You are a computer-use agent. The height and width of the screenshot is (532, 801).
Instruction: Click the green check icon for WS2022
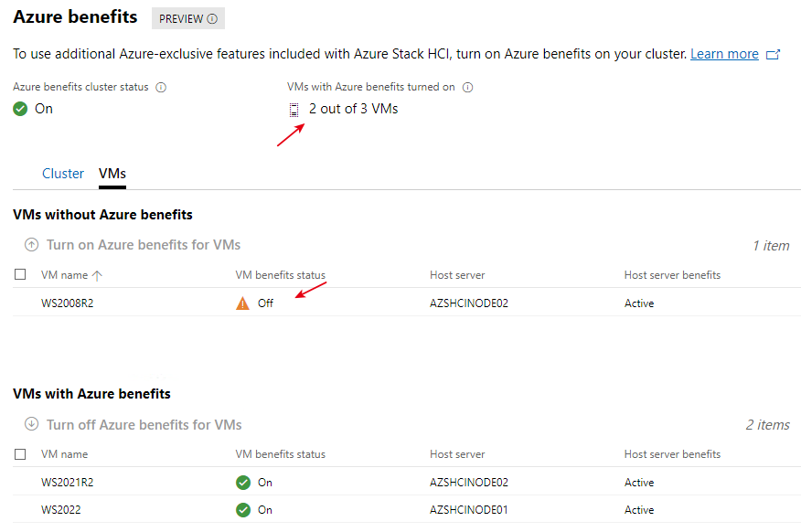point(243,509)
